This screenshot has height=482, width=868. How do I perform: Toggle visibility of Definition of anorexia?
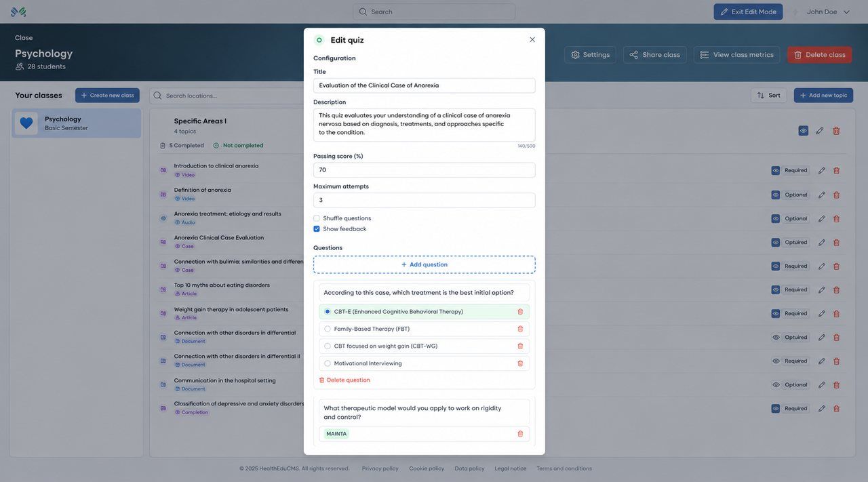pos(776,195)
